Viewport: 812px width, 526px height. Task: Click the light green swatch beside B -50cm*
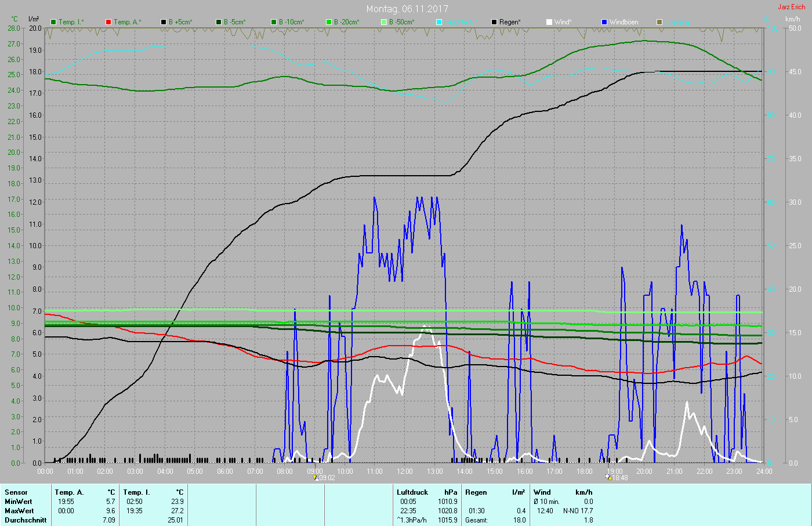coord(384,22)
